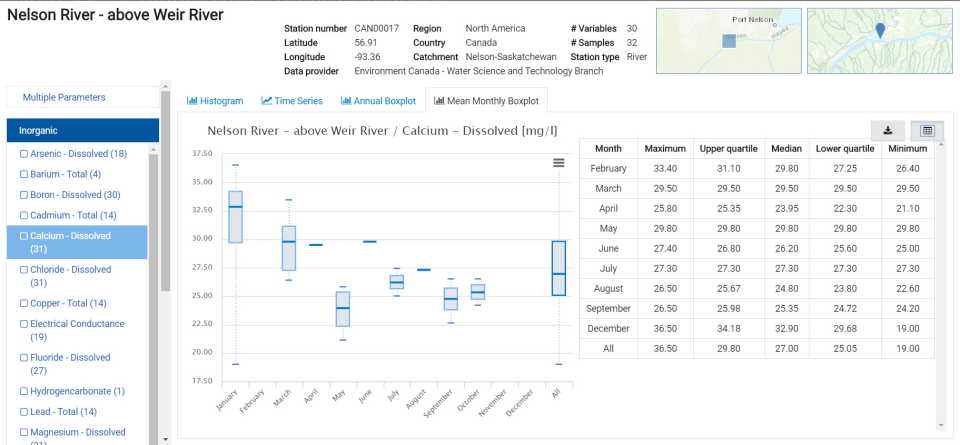Check the Cadmium - Total (14) checkbox
The width and height of the screenshot is (960, 445).
pos(24,215)
